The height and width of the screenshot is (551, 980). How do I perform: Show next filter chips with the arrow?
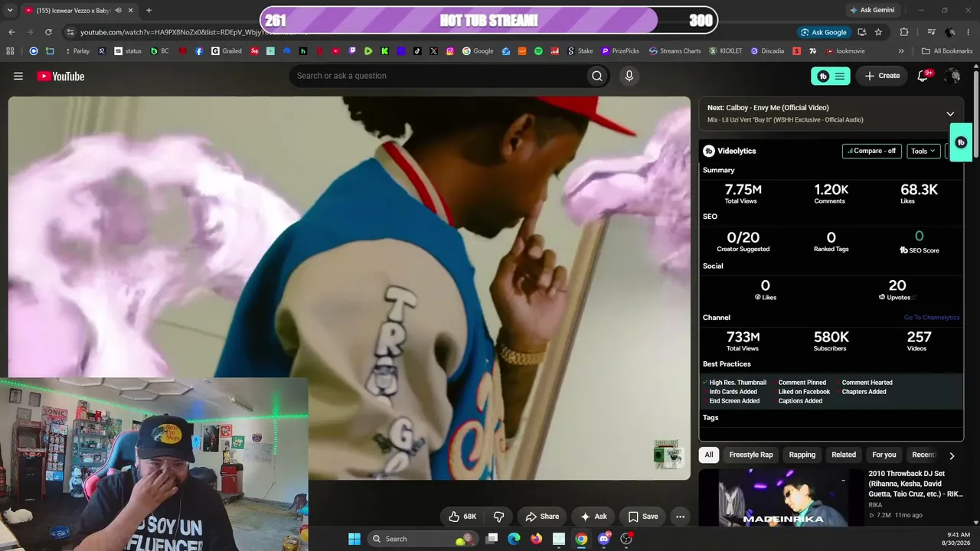tap(952, 455)
